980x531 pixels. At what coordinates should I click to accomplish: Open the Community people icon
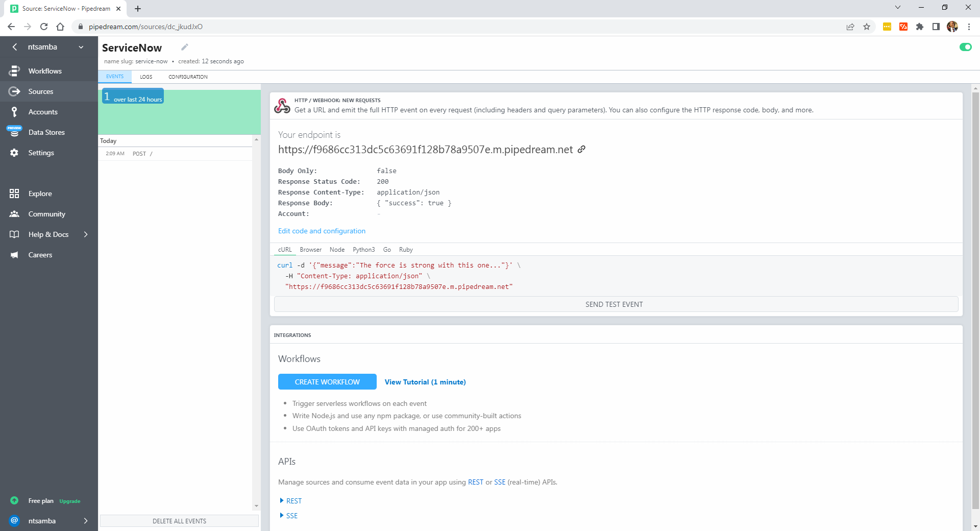click(14, 214)
